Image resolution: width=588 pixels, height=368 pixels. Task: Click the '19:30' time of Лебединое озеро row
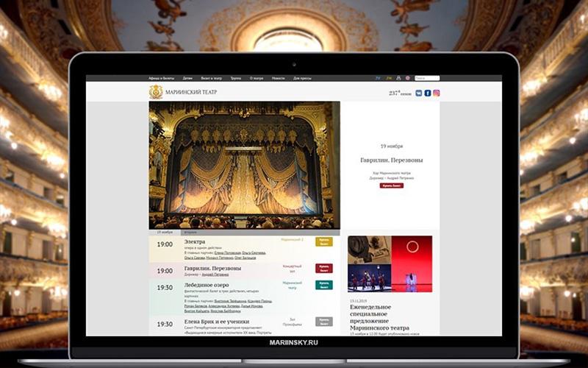click(x=165, y=288)
